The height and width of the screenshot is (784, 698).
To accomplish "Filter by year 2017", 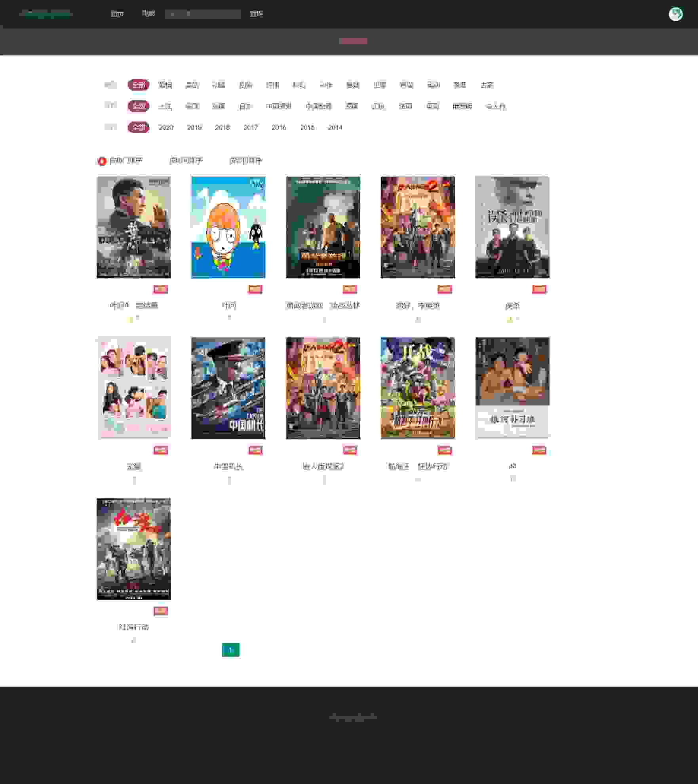I will coord(251,127).
